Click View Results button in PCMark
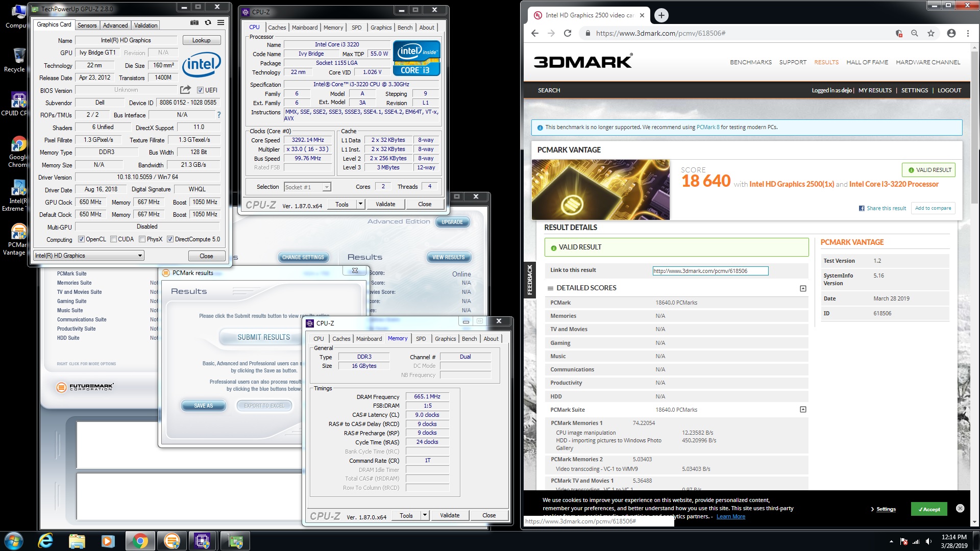This screenshot has width=980, height=551. point(448,257)
